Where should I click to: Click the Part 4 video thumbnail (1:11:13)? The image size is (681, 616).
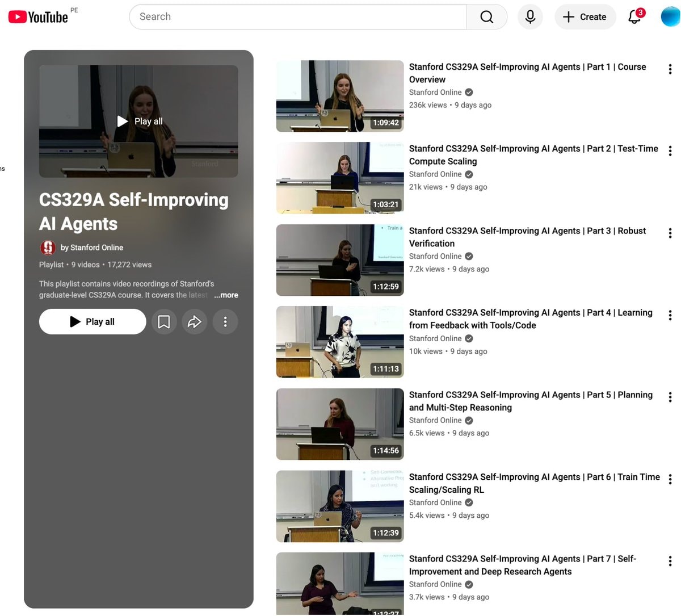340,342
